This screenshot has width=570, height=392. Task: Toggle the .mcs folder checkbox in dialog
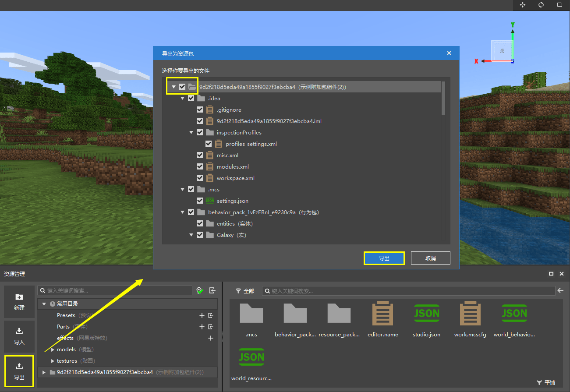coord(191,189)
